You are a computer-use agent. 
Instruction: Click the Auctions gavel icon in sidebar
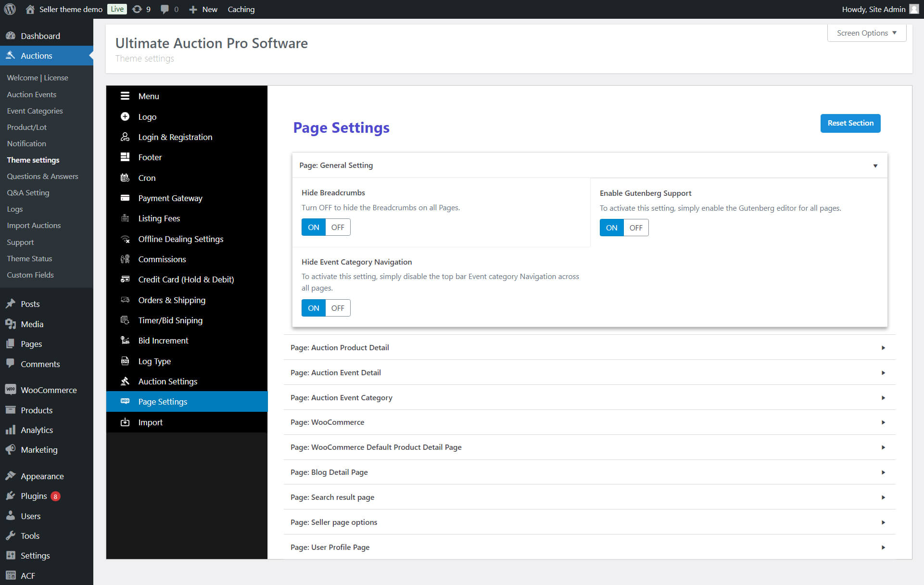[x=11, y=55]
